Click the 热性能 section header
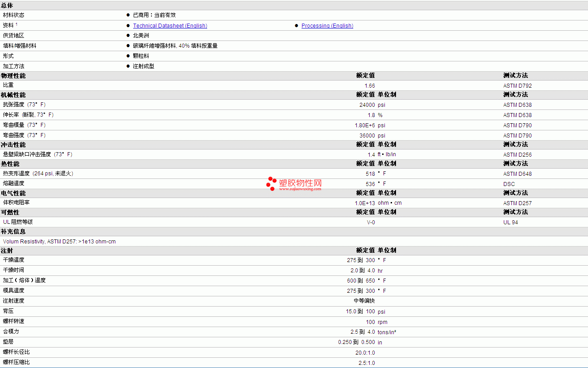 [x=10, y=164]
